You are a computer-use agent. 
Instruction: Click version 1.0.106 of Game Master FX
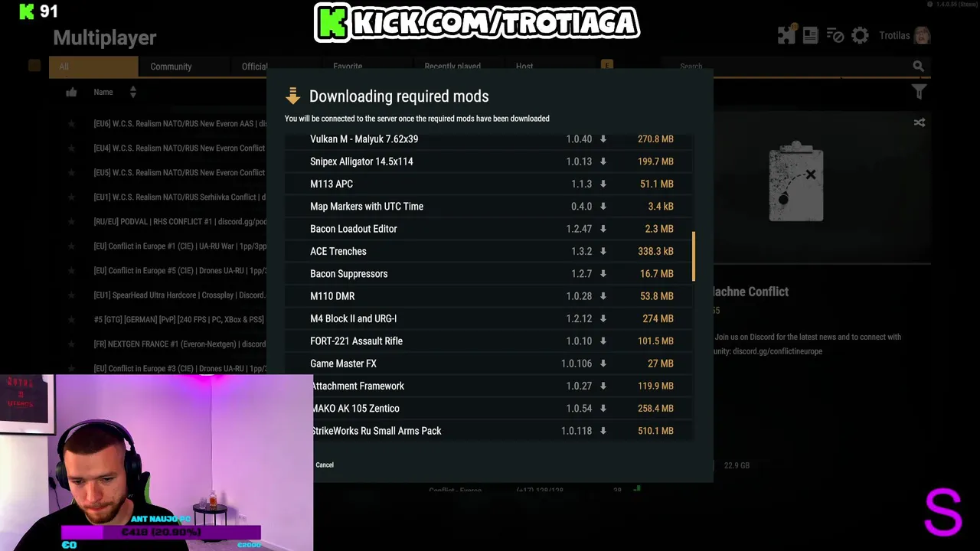pos(577,364)
